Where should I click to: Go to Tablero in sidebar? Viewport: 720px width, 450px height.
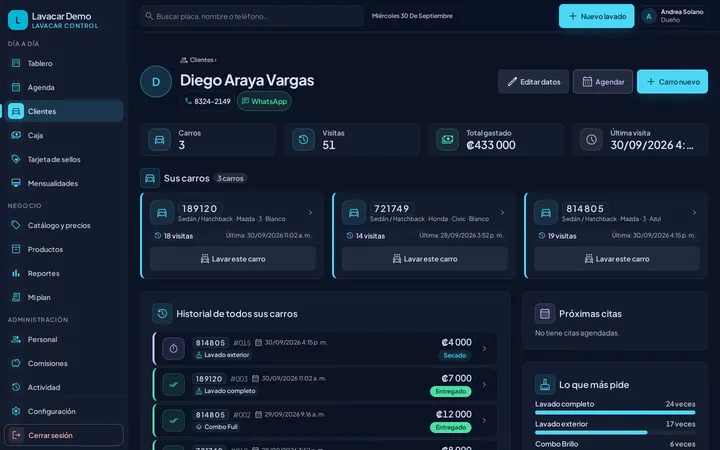click(64, 63)
